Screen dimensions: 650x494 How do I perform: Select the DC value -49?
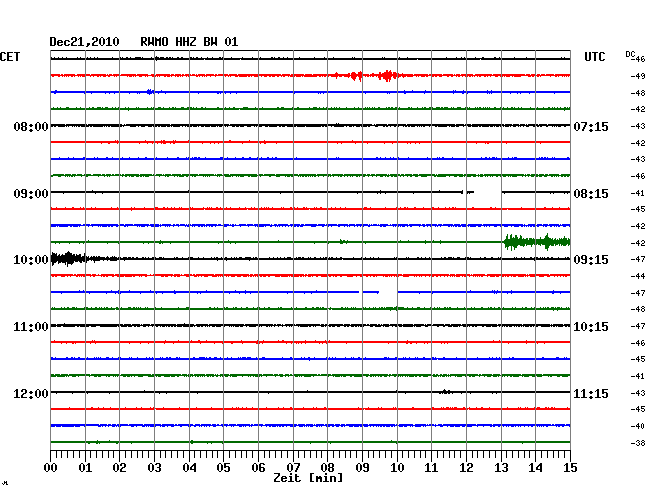(x=638, y=76)
